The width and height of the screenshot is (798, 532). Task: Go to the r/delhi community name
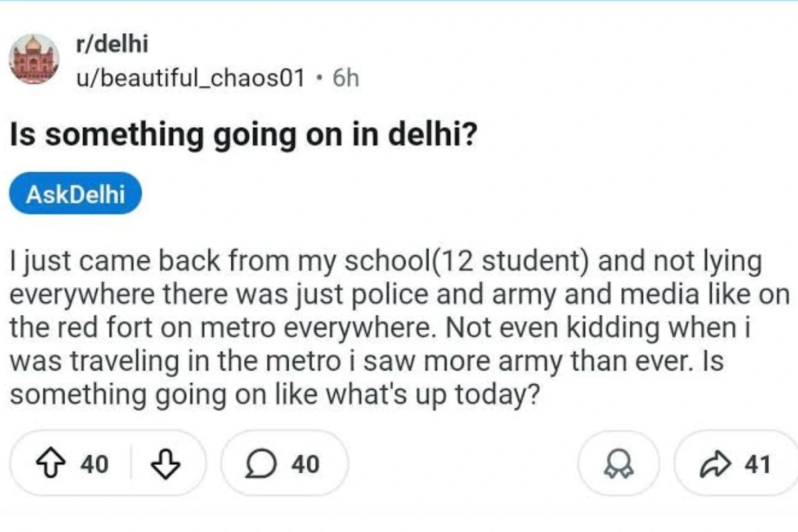point(111,45)
